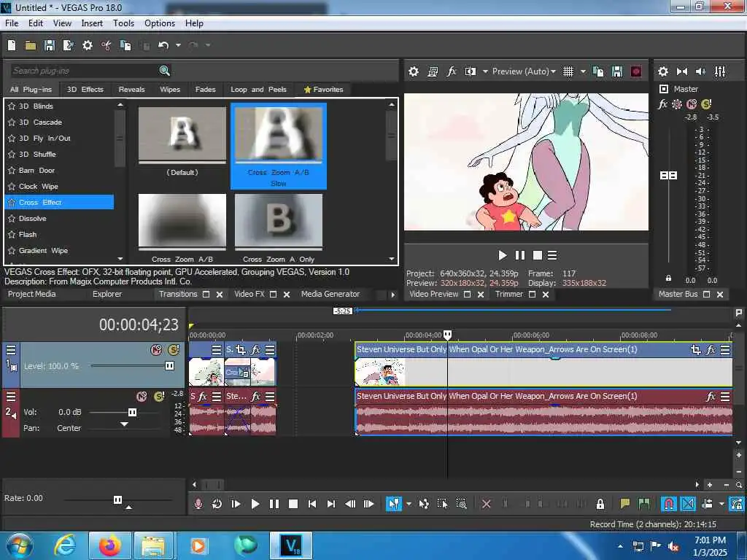Open the Video FX tab
The height and width of the screenshot is (560, 747).
tap(249, 295)
